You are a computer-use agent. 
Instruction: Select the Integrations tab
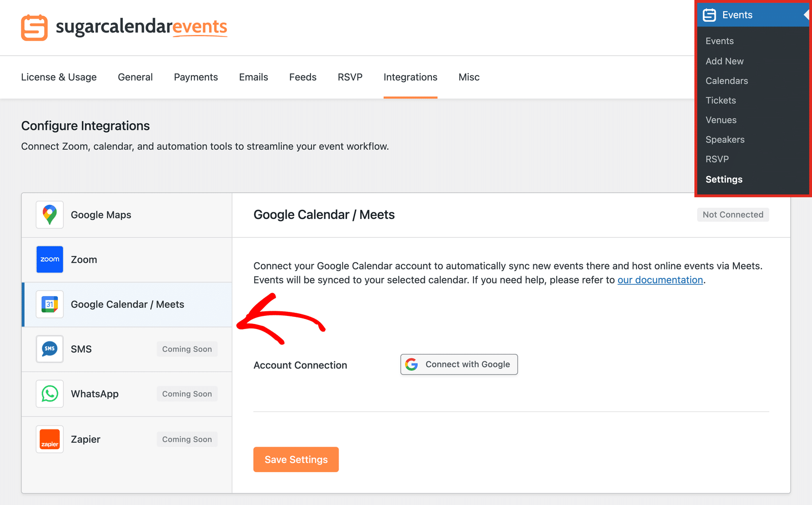(x=411, y=77)
